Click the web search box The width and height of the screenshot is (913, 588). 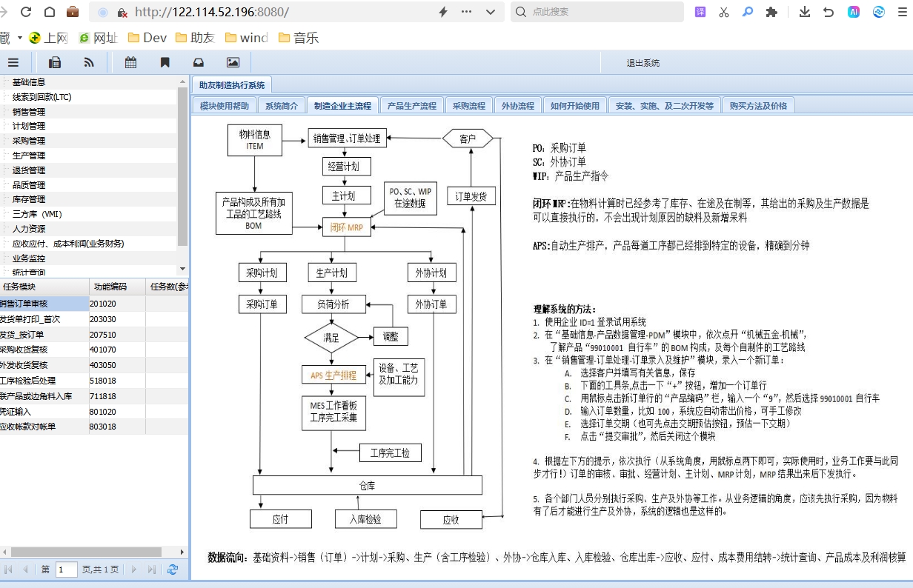[x=597, y=12]
